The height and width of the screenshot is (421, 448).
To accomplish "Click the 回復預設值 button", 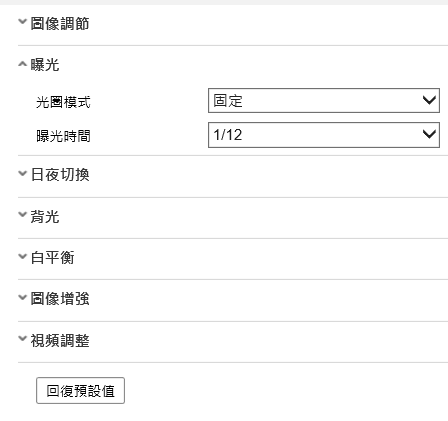I will tap(80, 391).
